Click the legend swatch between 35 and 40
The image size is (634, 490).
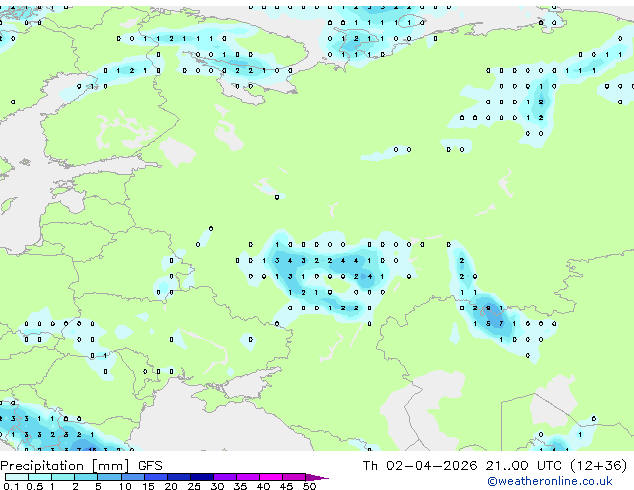click(248, 477)
